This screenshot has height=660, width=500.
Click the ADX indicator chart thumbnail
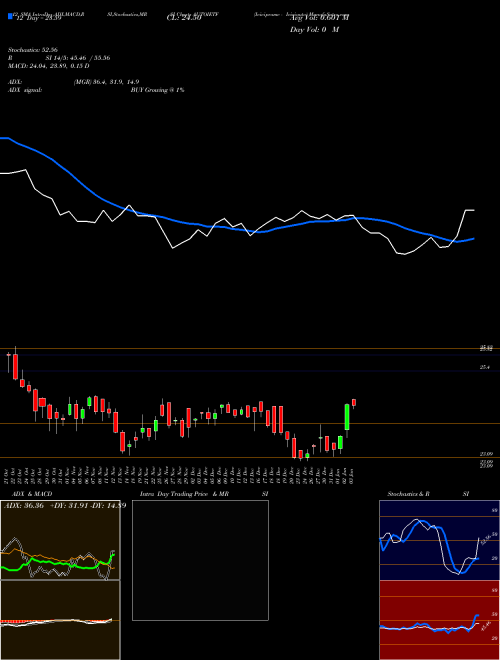60,540
